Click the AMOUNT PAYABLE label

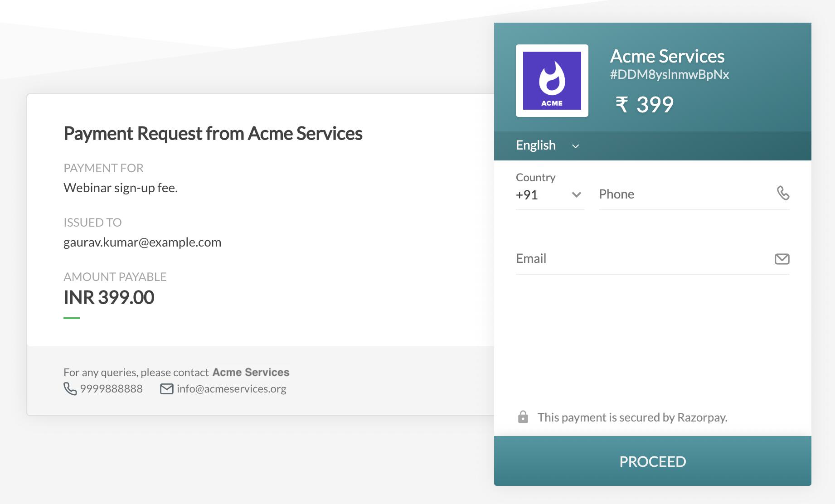(115, 277)
